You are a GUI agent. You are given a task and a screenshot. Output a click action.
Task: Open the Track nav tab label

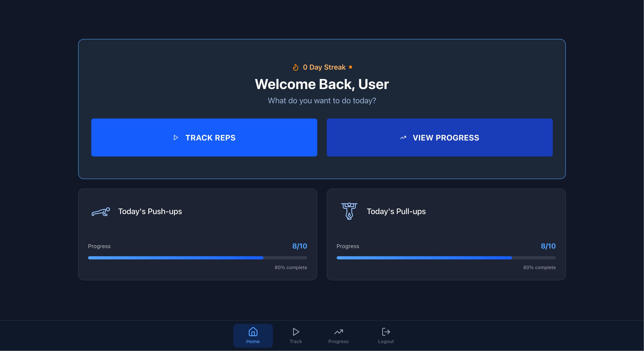[x=295, y=341]
